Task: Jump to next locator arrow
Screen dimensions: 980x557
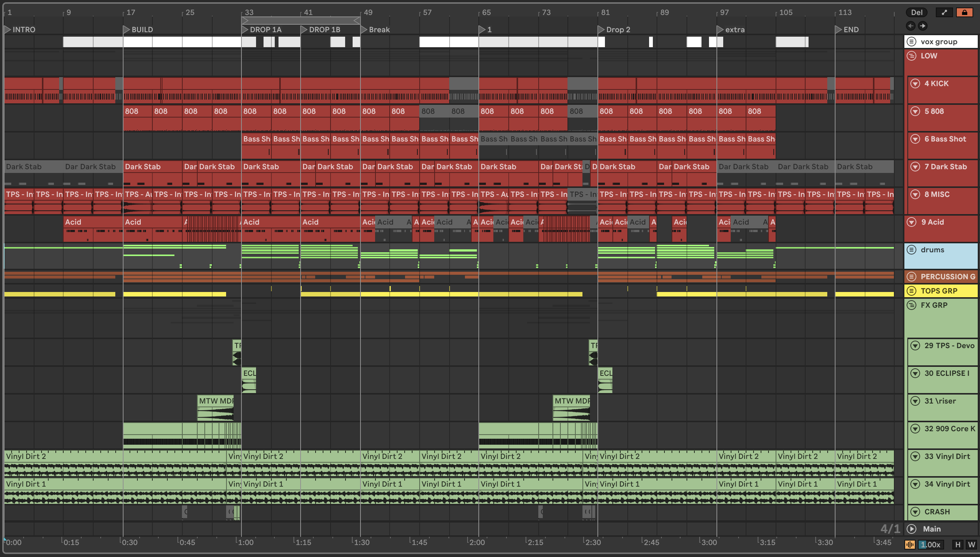Action: (x=923, y=25)
